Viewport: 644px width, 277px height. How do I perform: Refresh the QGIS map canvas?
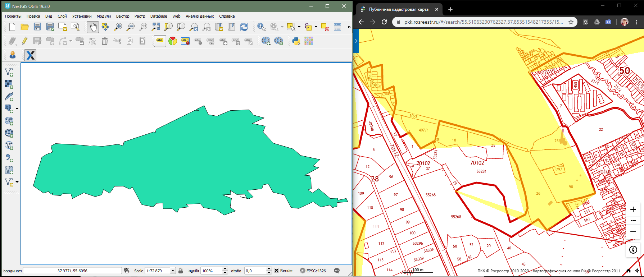(x=244, y=27)
